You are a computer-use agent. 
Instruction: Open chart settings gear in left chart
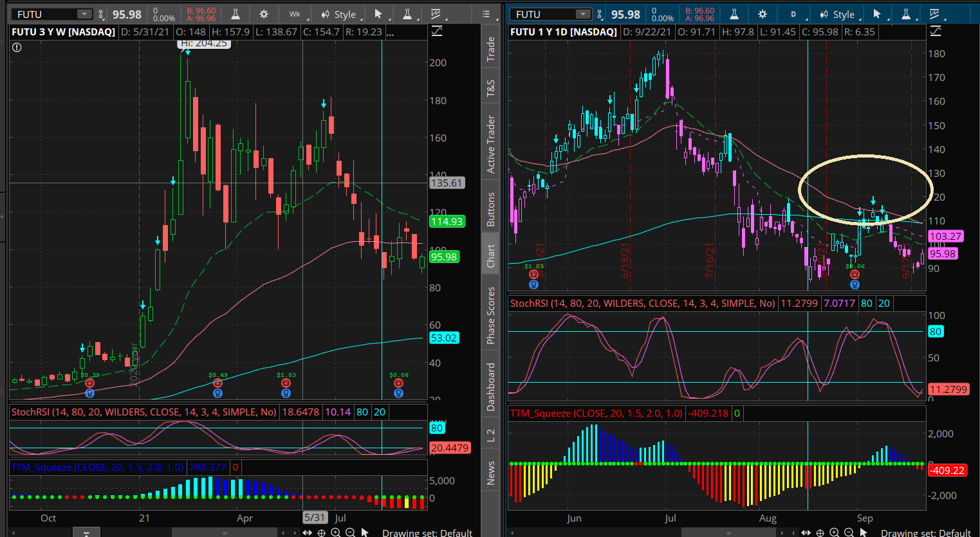tap(264, 14)
